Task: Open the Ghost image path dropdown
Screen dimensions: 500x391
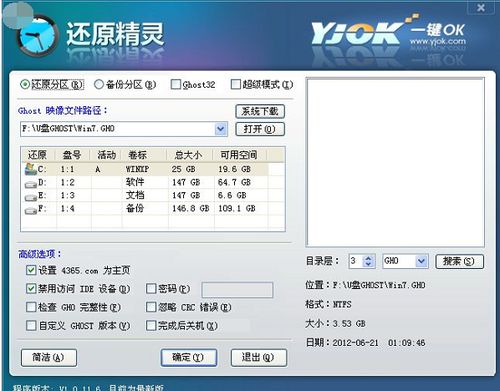Action: point(221,129)
